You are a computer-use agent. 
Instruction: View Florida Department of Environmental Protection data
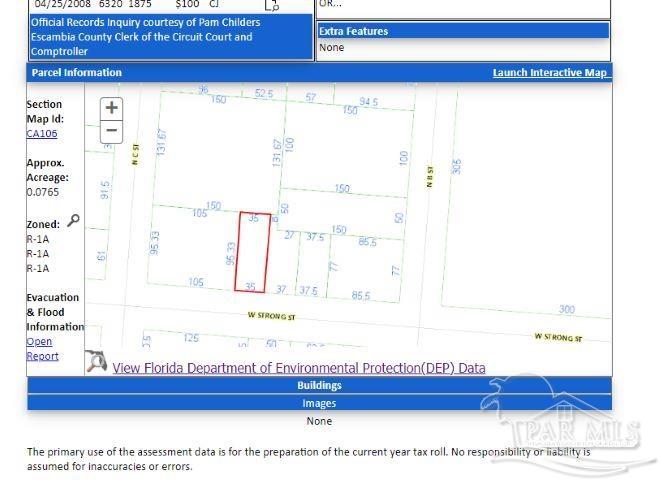(298, 368)
